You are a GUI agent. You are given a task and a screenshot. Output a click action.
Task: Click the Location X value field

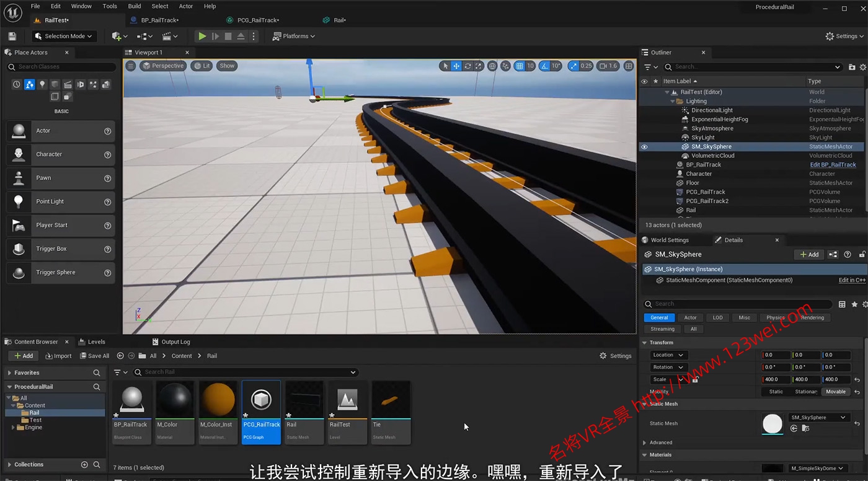point(776,355)
